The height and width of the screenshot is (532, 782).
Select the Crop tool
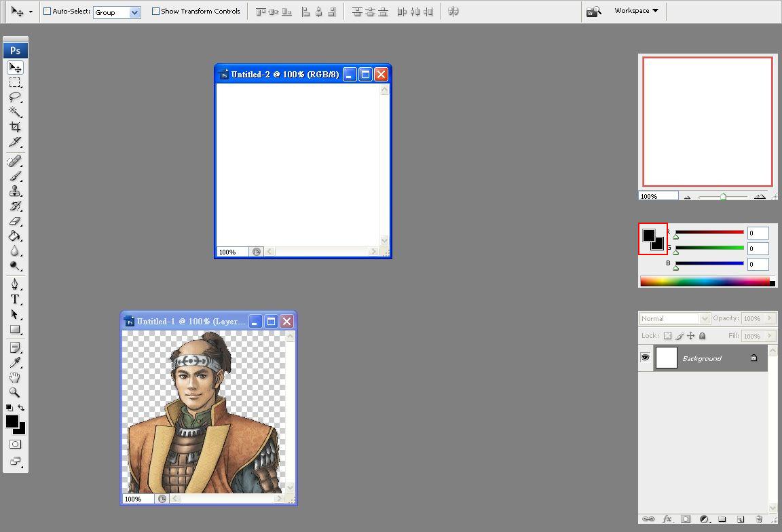pos(15,127)
